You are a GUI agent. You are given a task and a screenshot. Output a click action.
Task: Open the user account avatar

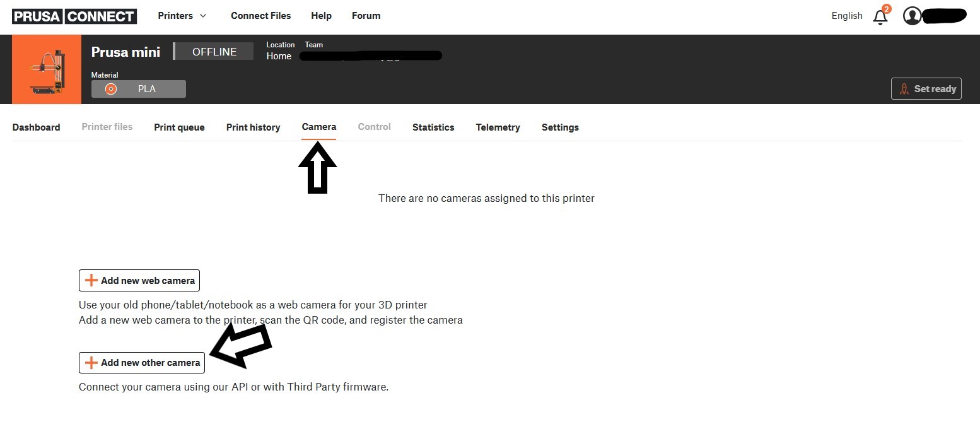click(x=912, y=16)
